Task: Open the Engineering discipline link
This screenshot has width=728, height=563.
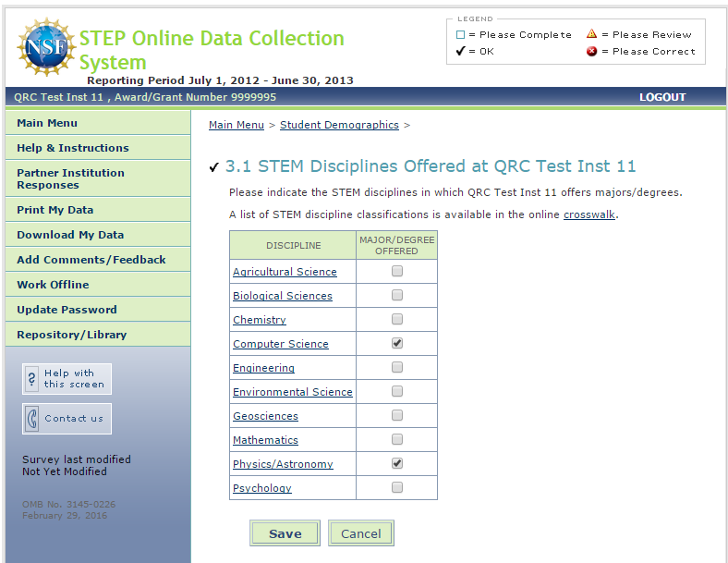Action: pos(263,368)
